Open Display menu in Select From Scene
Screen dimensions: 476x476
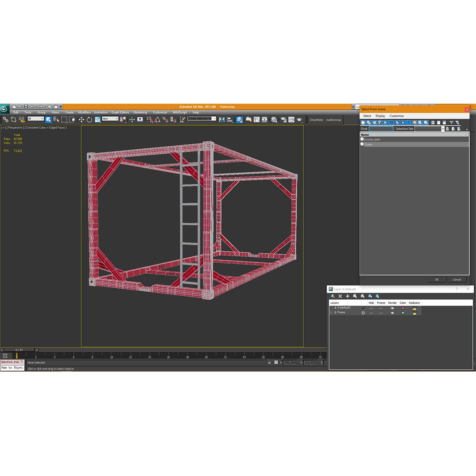pyautogui.click(x=380, y=116)
